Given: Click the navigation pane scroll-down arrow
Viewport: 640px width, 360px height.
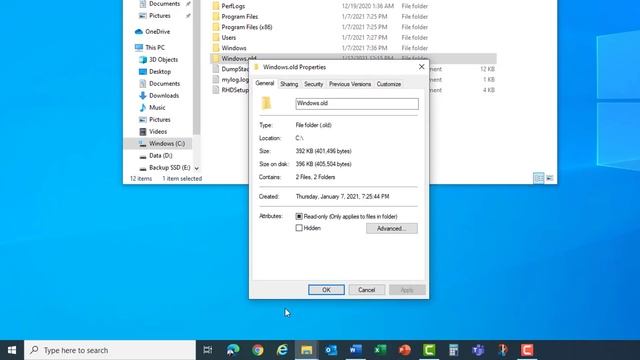Looking at the screenshot, I should click(x=197, y=168).
